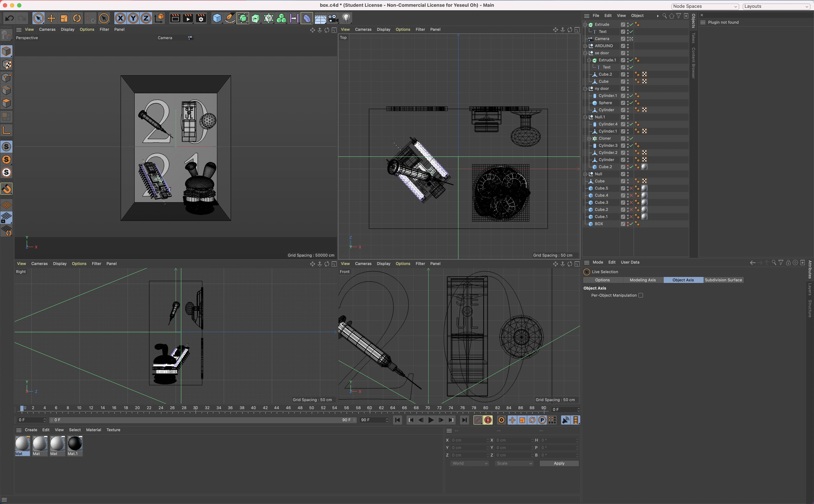Toggle the X axis lock
Viewport: 814px width, 504px height.
pos(120,18)
